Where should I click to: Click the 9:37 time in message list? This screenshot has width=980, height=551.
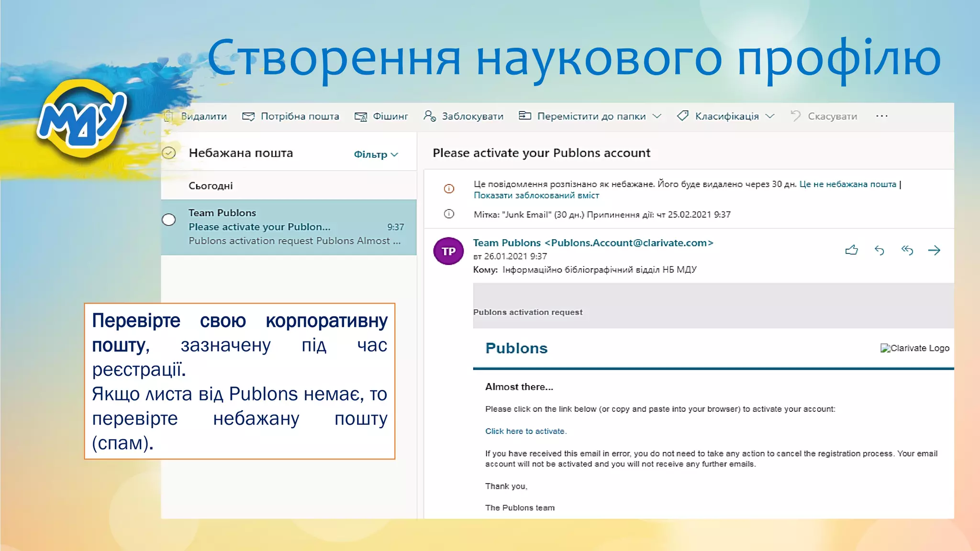[396, 227]
